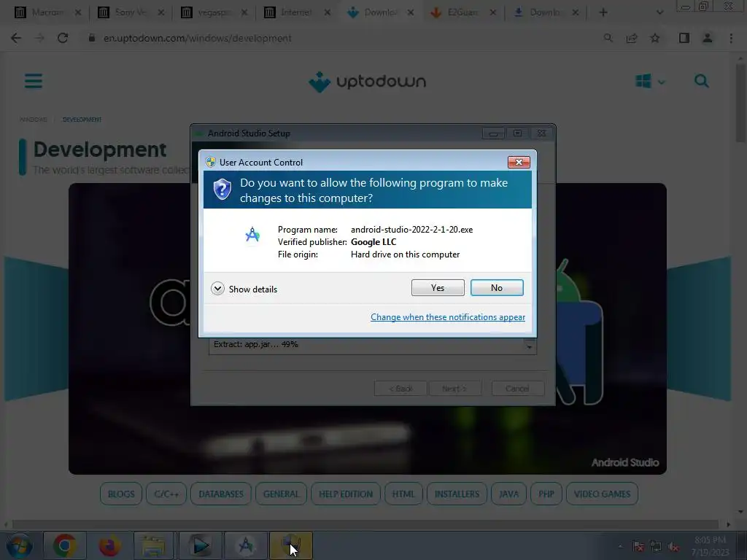The width and height of the screenshot is (747, 560).
Task: Select the DATABASES category tag
Action: pos(220,494)
